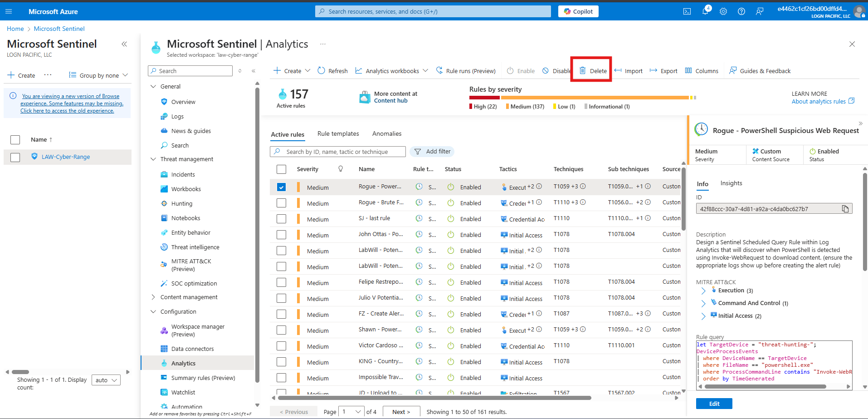Switch to the Rule templates tab
The width and height of the screenshot is (868, 419).
(338, 133)
